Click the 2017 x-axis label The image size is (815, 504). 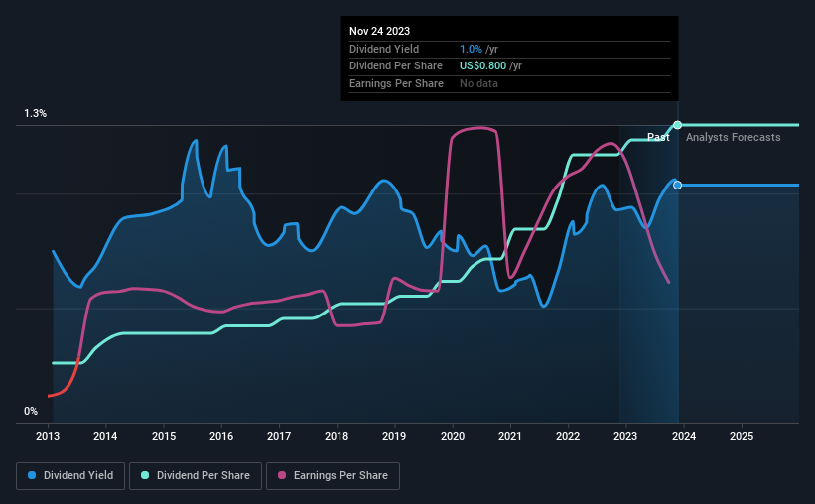pos(279,436)
